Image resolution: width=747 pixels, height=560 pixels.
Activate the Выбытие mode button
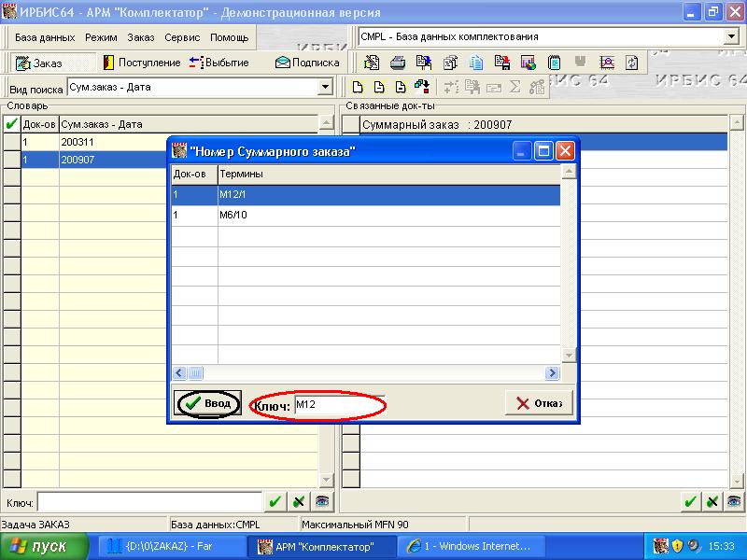click(218, 63)
